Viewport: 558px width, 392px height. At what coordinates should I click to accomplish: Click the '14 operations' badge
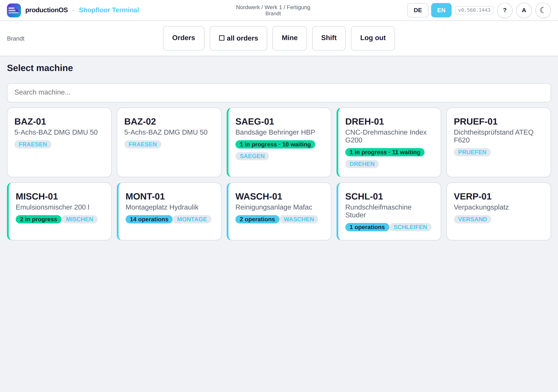149,219
